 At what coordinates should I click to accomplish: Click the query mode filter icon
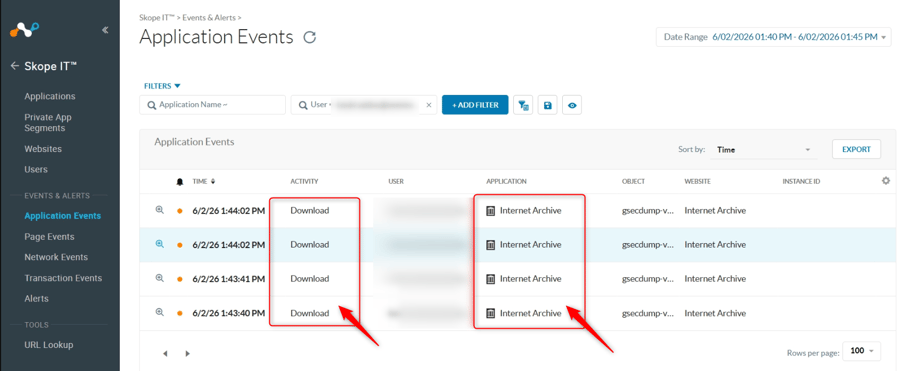[x=523, y=105]
